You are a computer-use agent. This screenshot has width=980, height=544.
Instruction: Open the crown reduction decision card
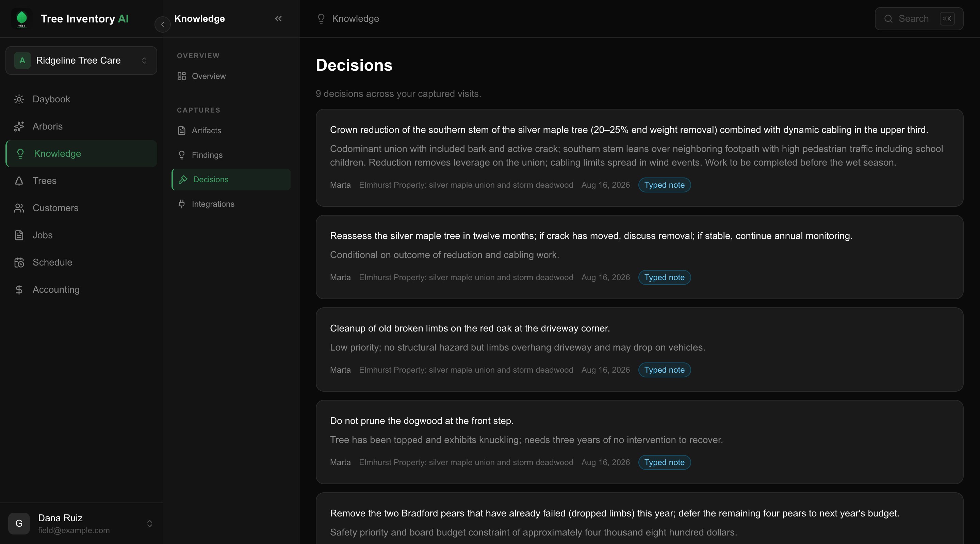pos(639,158)
